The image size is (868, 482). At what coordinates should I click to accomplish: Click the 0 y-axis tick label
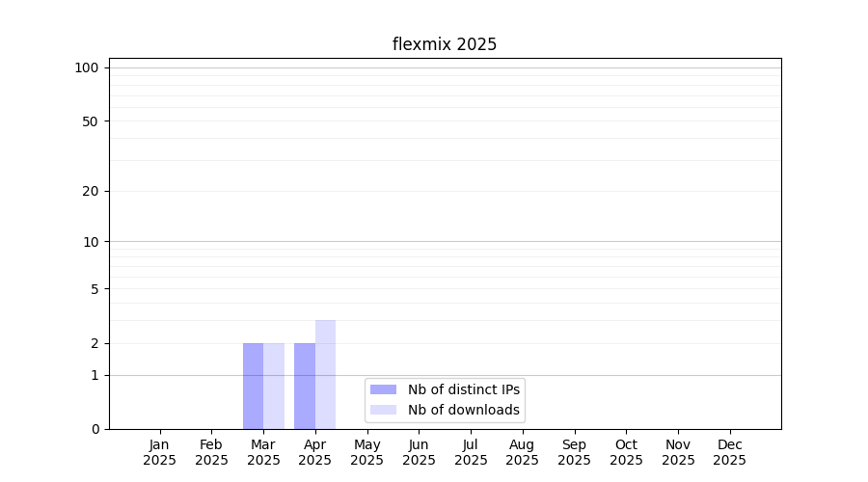(x=94, y=429)
